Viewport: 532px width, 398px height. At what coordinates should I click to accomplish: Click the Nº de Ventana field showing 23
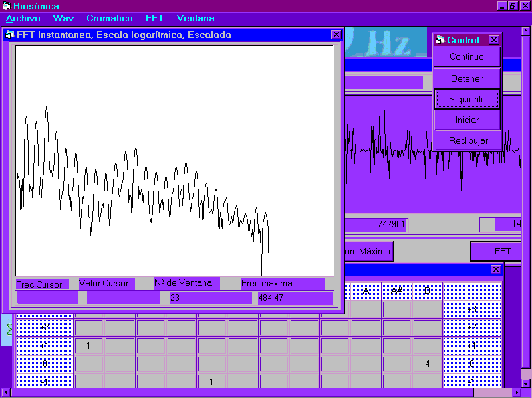point(210,298)
